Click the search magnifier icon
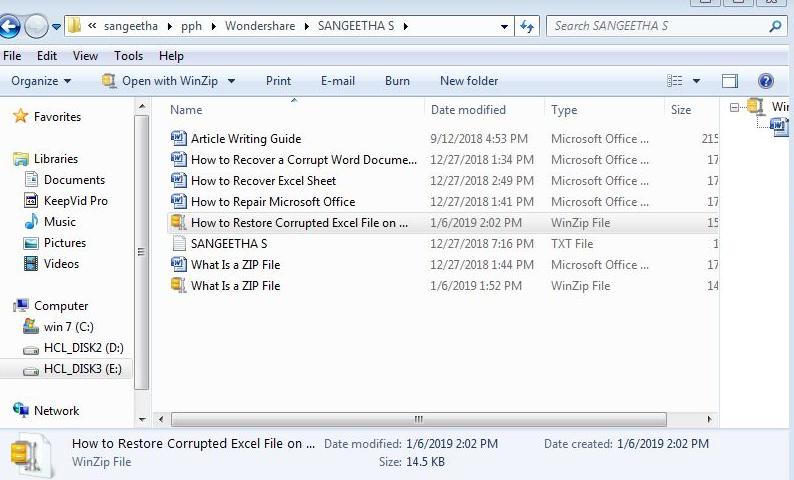This screenshot has height=480, width=794. (x=775, y=26)
